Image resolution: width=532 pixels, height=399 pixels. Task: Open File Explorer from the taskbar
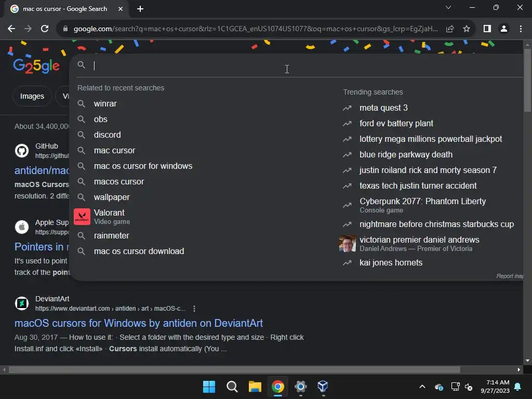pyautogui.click(x=255, y=387)
